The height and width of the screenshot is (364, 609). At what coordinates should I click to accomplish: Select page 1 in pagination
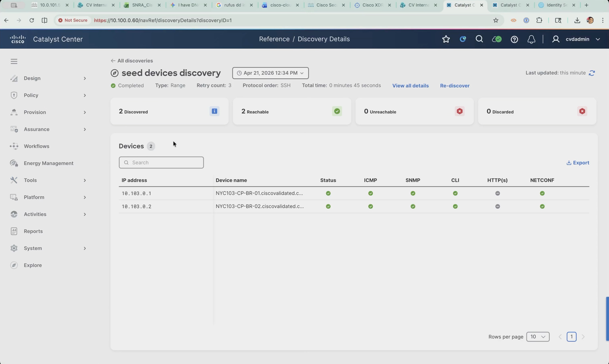571,337
